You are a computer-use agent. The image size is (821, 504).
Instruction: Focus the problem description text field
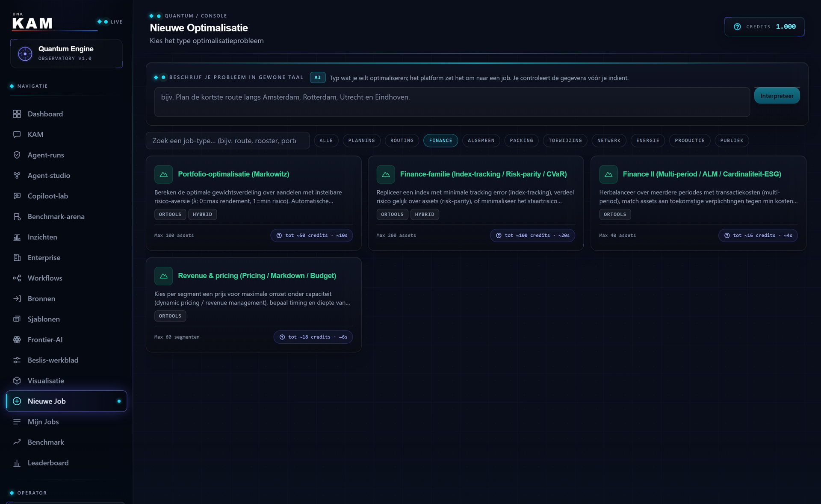452,102
